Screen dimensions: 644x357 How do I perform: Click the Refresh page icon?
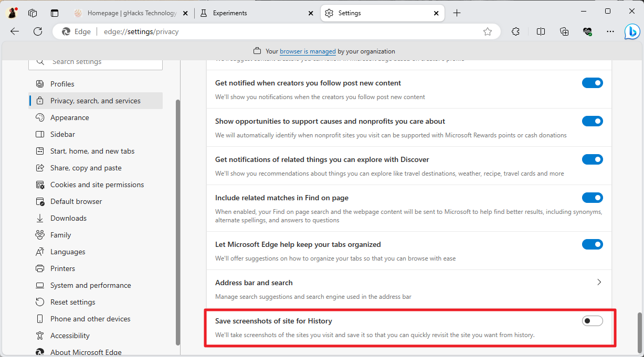click(38, 31)
